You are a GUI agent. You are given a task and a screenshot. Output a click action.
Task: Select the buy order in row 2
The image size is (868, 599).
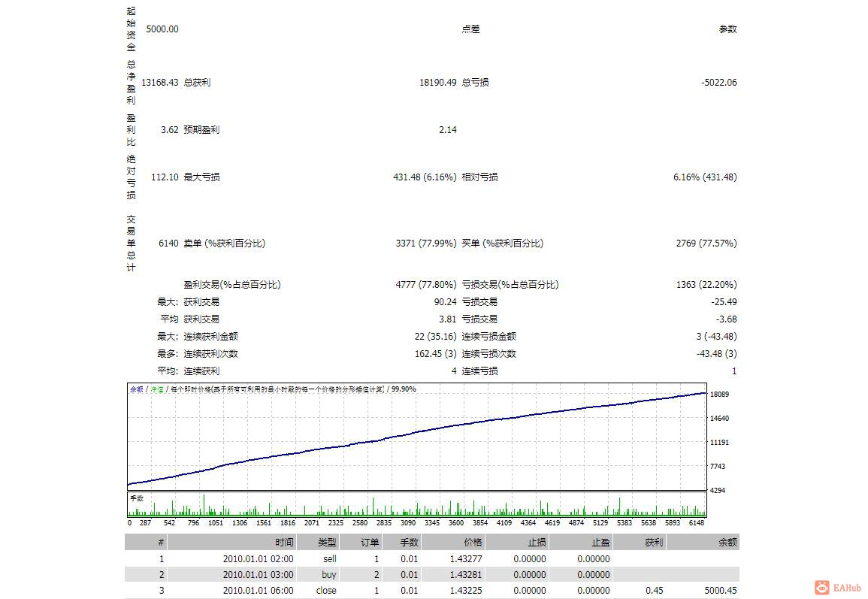tap(376, 574)
